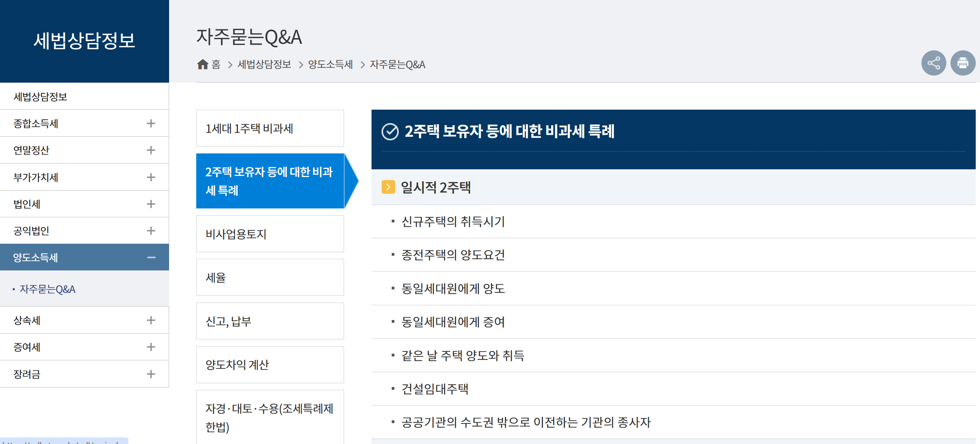Expand the 법인세 plus icon
980x444 pixels.
pos(151,204)
